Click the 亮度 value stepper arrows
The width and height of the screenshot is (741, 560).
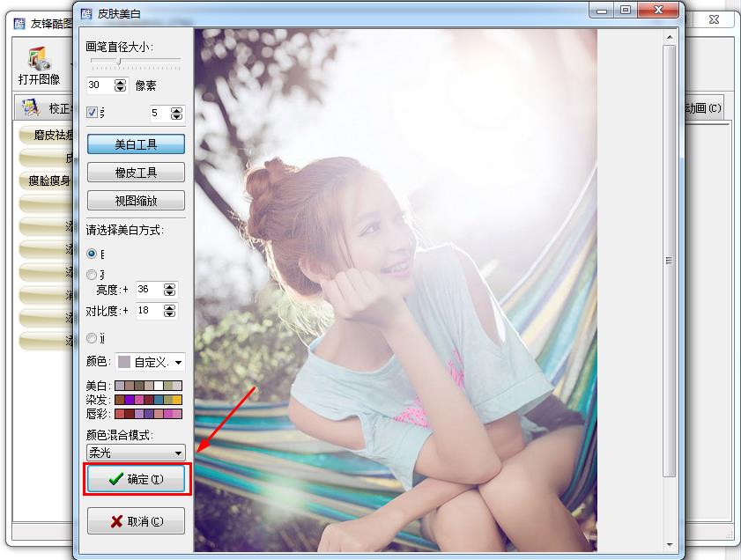coord(170,290)
